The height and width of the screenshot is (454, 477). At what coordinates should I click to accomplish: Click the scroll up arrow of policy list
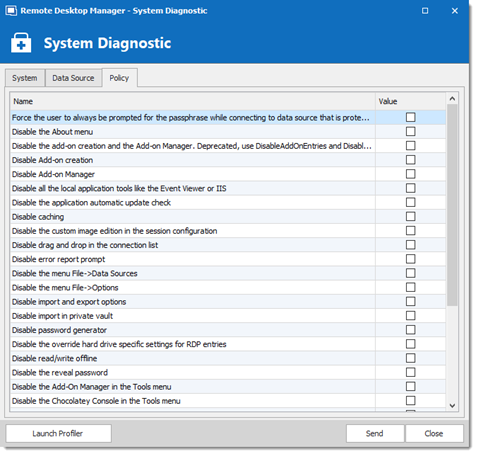452,99
